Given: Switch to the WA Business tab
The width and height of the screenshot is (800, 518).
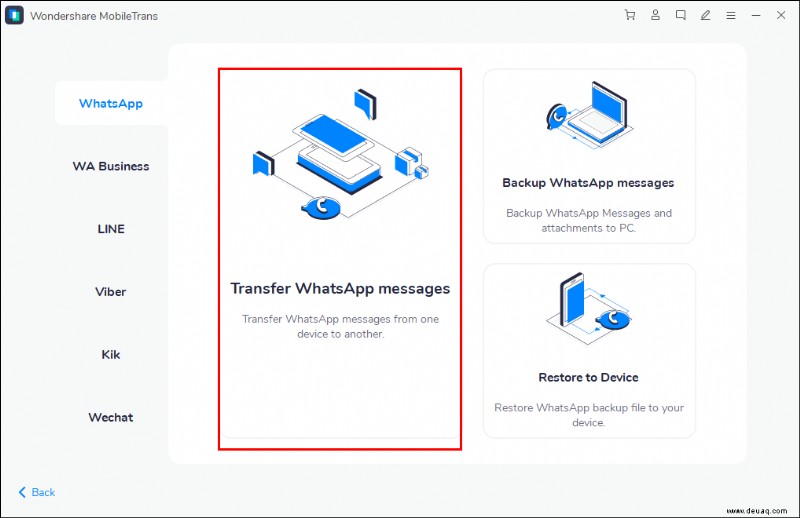Looking at the screenshot, I should 111,166.
